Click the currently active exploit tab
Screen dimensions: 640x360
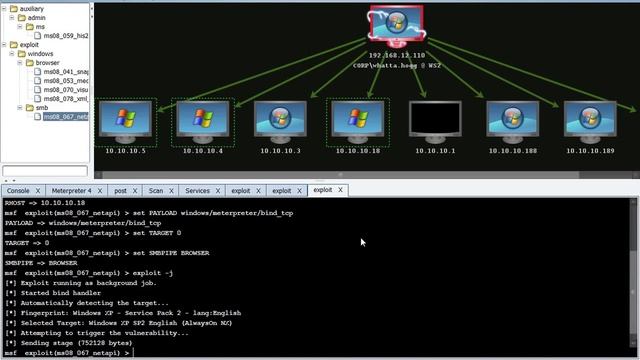322,190
